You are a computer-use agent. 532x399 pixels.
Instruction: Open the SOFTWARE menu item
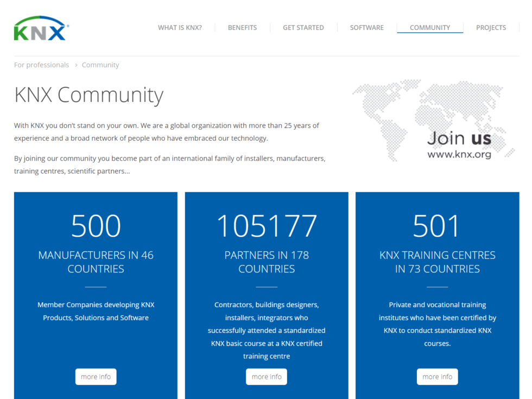(367, 28)
